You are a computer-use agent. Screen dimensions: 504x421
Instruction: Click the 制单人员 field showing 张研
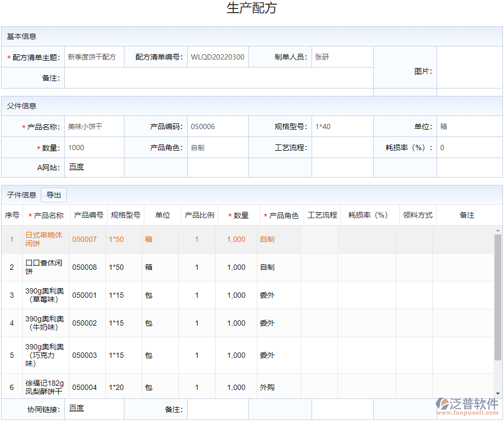point(342,57)
